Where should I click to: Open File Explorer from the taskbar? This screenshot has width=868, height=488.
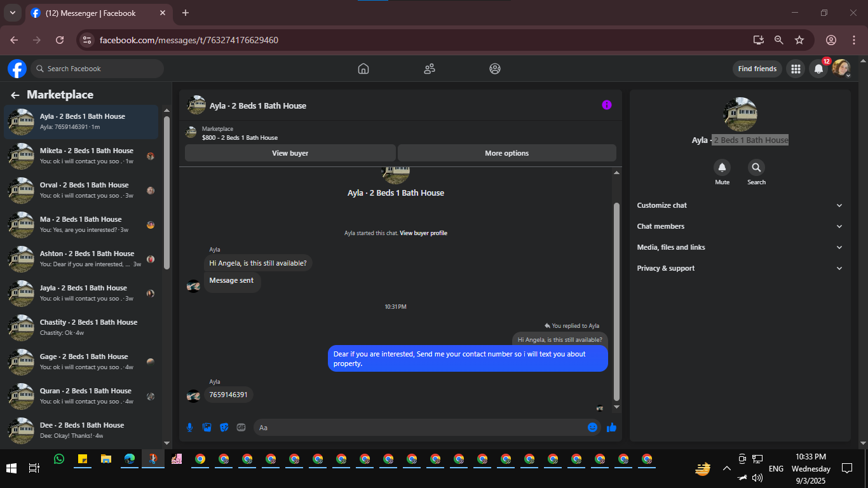pos(106,459)
